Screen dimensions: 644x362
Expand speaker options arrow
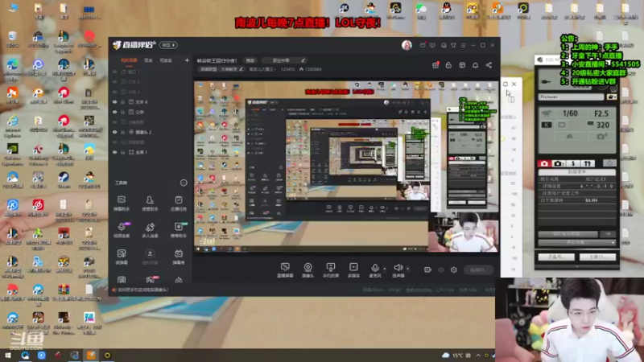408,269
